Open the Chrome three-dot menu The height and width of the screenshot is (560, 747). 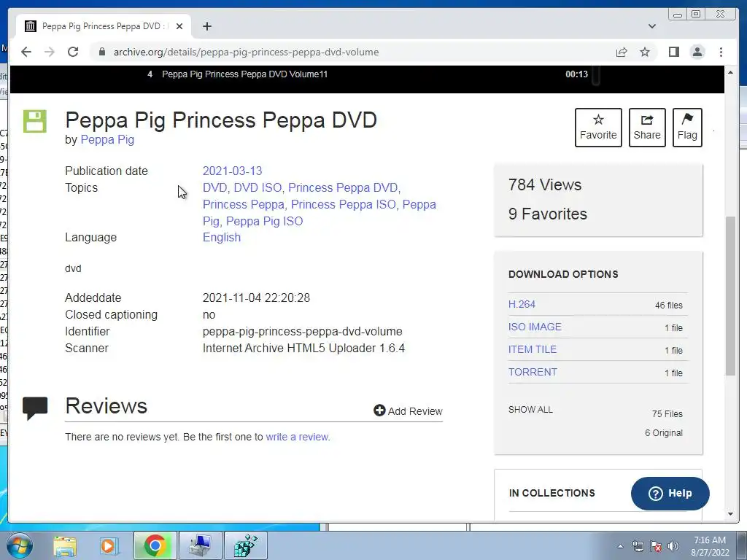pos(721,52)
